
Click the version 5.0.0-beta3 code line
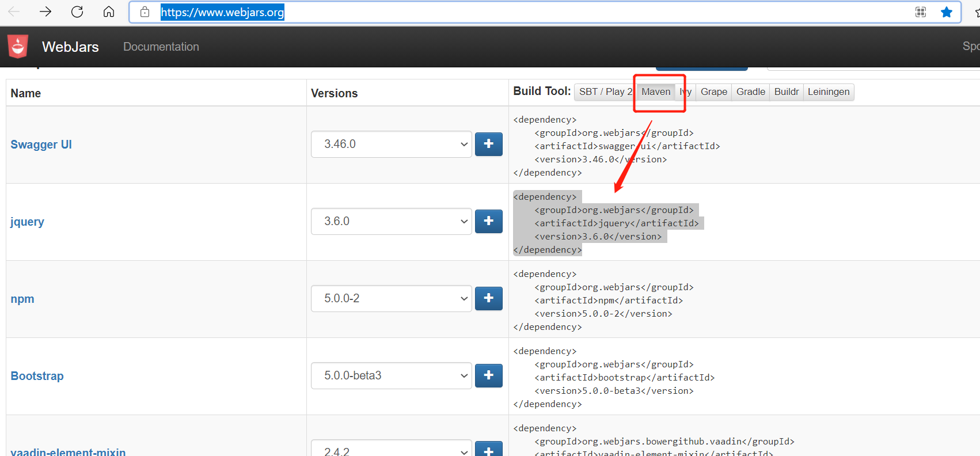[x=614, y=391]
